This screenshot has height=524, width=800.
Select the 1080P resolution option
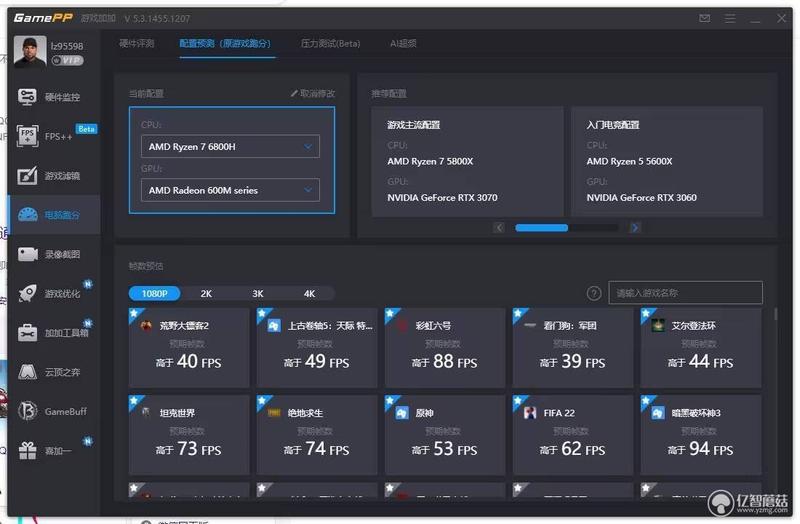tap(155, 293)
